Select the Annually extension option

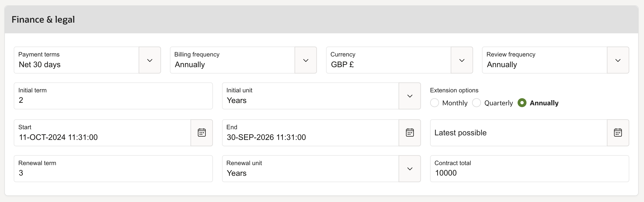(x=522, y=103)
